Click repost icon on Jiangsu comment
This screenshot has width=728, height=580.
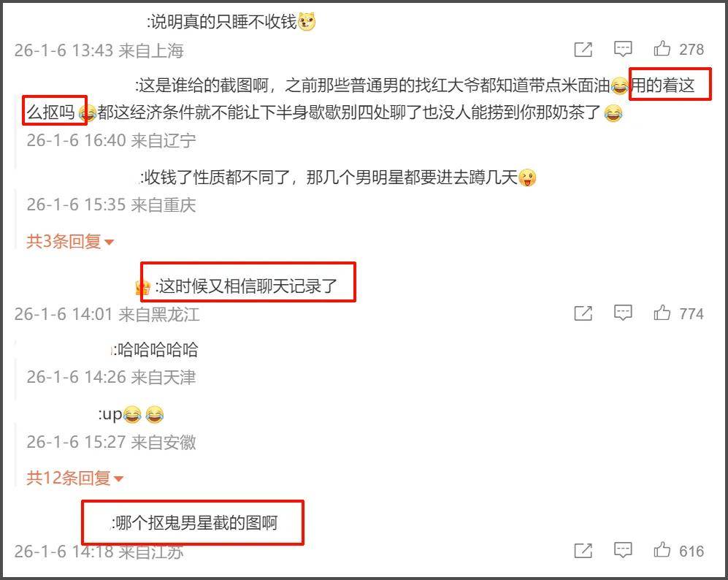point(583,551)
